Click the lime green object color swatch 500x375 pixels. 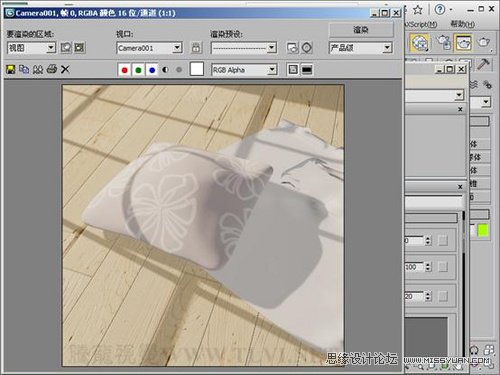[x=483, y=230]
